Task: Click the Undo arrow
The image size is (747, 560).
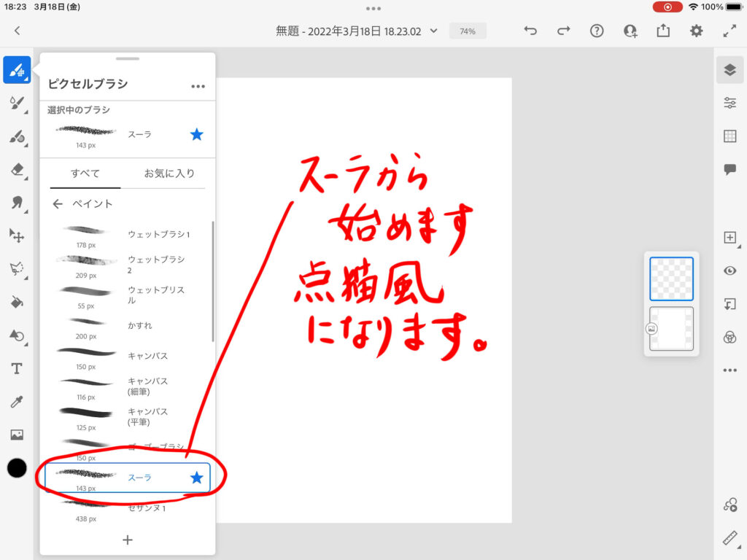Action: (x=531, y=31)
